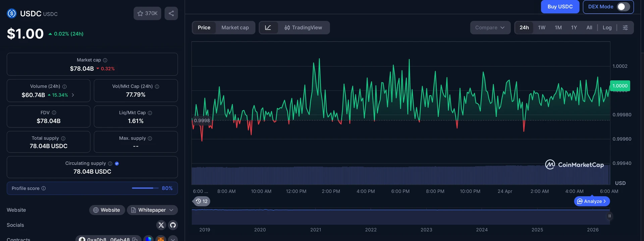Toggle DEX Mode switch
The height and width of the screenshot is (241, 644).
[x=623, y=7]
